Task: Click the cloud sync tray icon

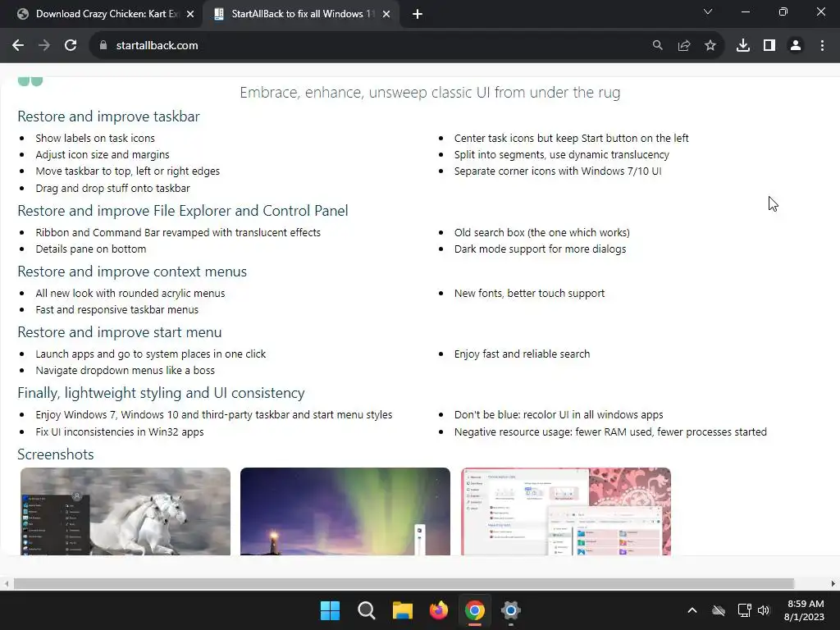Action: click(x=719, y=610)
